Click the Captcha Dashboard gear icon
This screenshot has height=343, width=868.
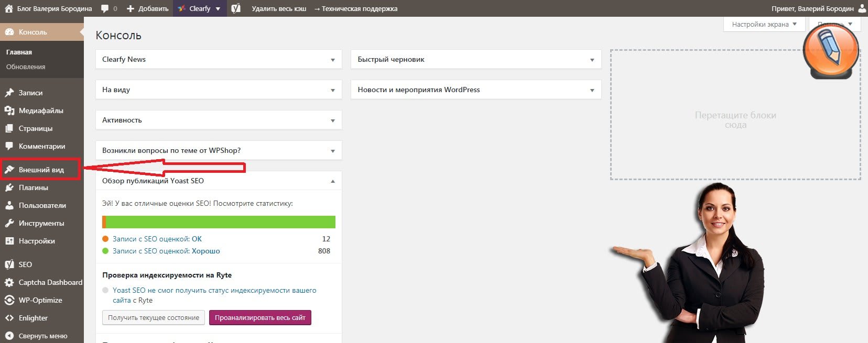pos(9,282)
